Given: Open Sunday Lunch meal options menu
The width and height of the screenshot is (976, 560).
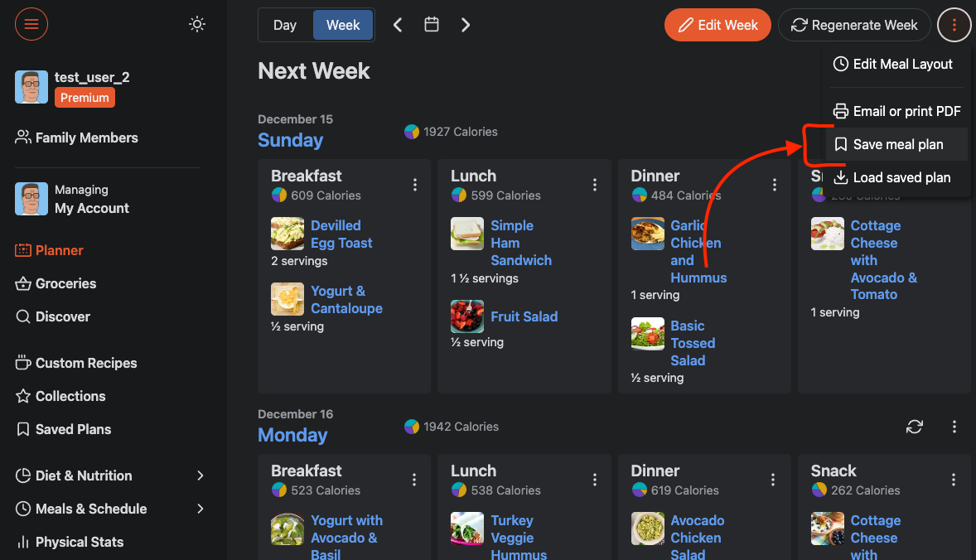Looking at the screenshot, I should (x=595, y=185).
